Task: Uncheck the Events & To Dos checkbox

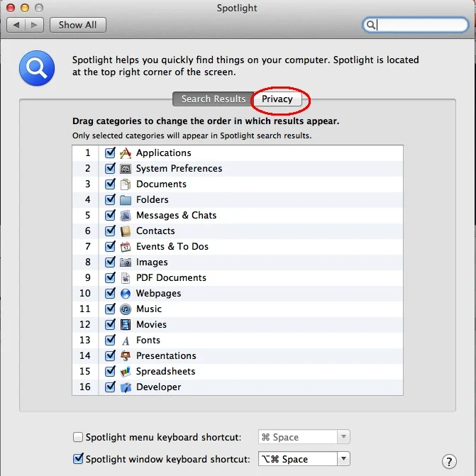Action: click(x=110, y=246)
